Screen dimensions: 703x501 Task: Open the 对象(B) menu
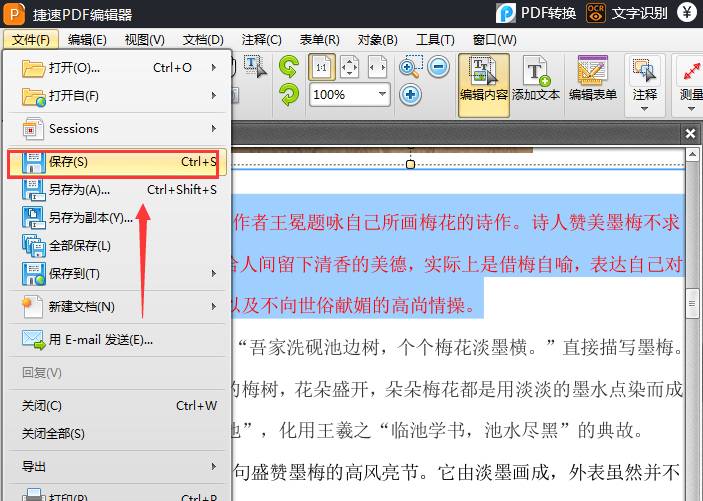pos(378,39)
